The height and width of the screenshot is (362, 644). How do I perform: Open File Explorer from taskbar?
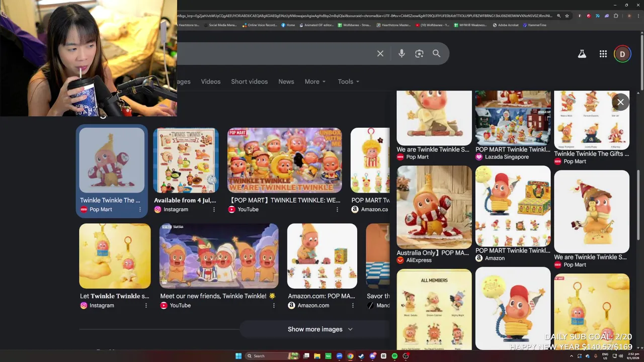click(x=317, y=356)
